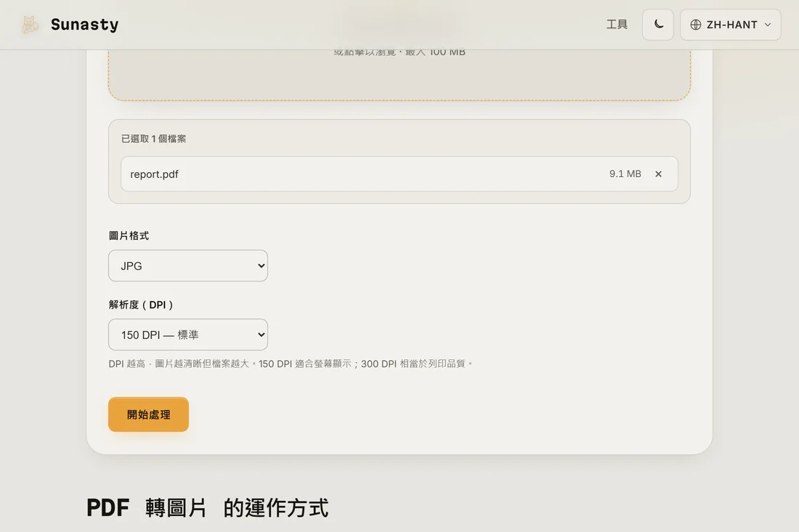Click the PDF 轉圖片 的運作方式 heading

[208, 507]
